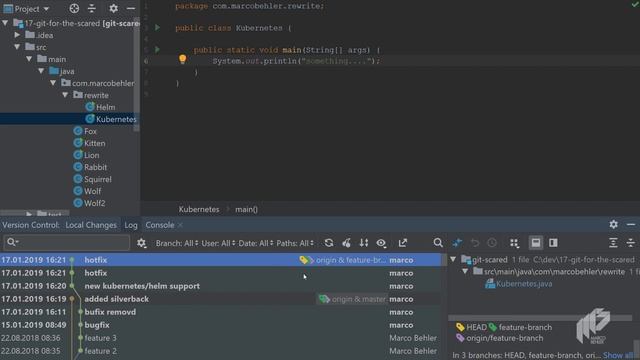Switch to Local Changes tab

pos(91,225)
